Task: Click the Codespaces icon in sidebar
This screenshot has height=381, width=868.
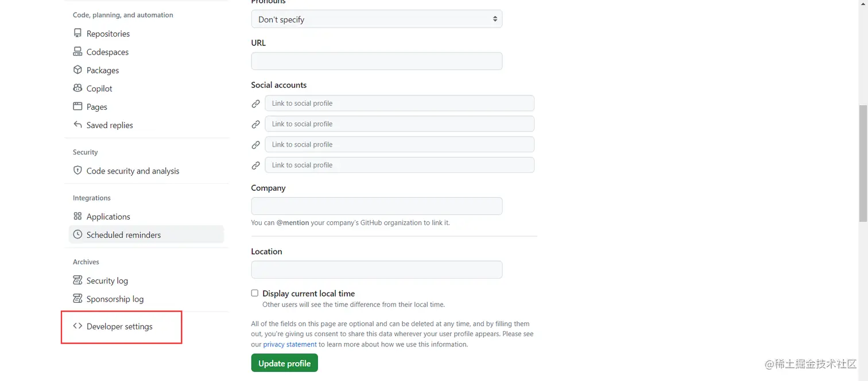Action: tap(77, 52)
